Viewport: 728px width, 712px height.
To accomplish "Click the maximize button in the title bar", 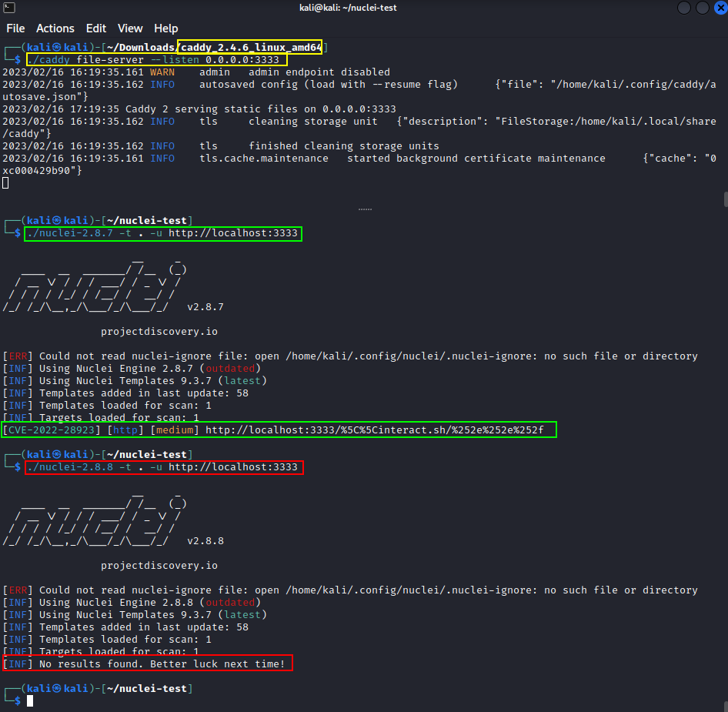I will point(703,8).
